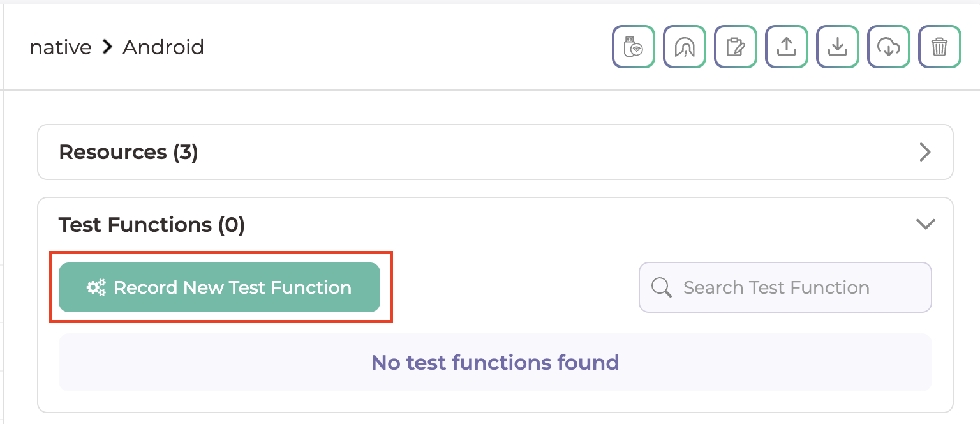Collapse the Test Functions chevron

[x=925, y=224]
